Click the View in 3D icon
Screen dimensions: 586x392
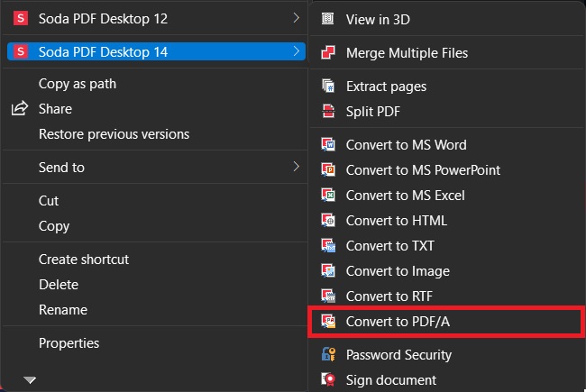point(328,19)
